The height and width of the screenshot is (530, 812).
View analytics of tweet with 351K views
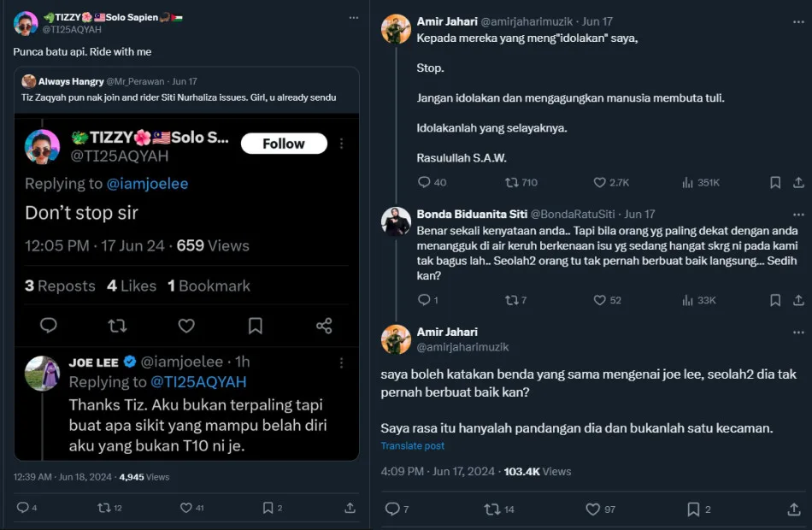[687, 182]
